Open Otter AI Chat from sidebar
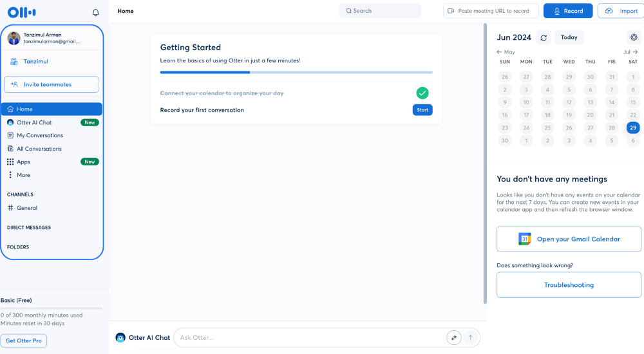Image resolution: width=644 pixels, height=354 pixels. pos(34,122)
